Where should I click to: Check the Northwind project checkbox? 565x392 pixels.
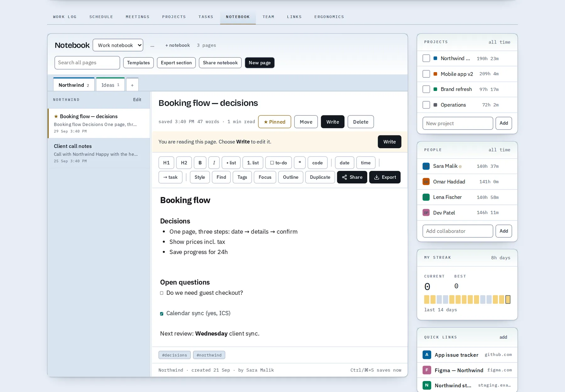tap(426, 58)
